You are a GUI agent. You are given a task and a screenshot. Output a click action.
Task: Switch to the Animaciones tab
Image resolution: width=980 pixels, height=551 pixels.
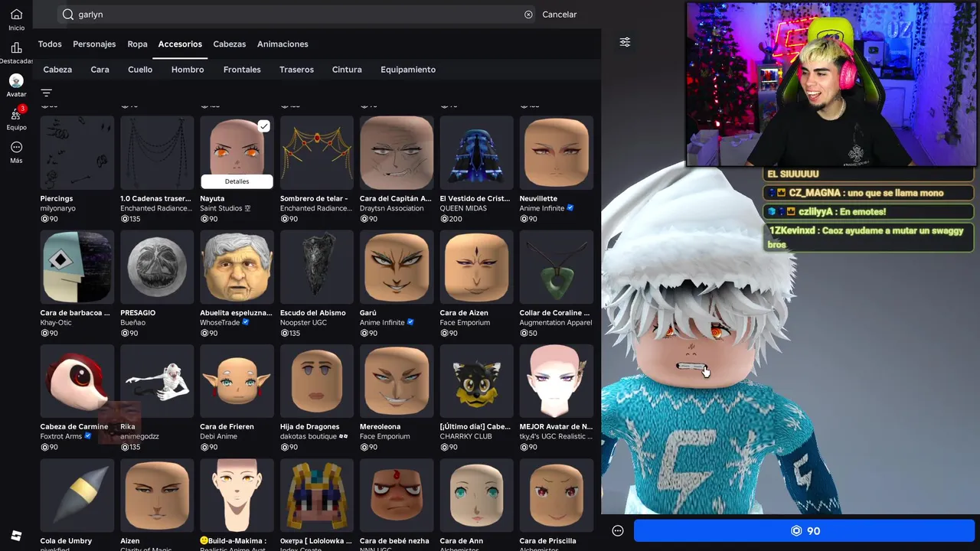tap(283, 44)
